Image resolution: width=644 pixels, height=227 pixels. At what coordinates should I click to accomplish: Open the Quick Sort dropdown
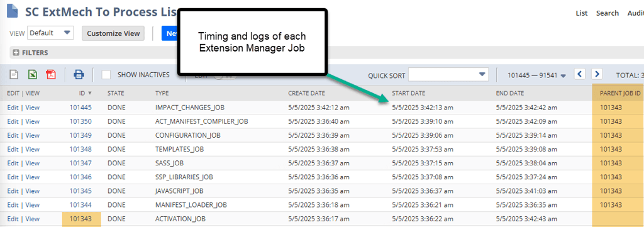click(448, 75)
